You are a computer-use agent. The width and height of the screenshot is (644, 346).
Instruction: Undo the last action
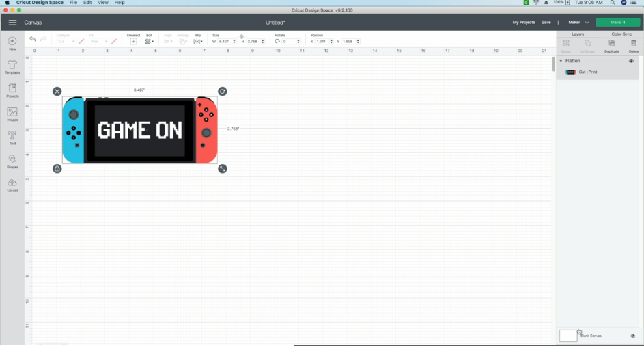33,39
